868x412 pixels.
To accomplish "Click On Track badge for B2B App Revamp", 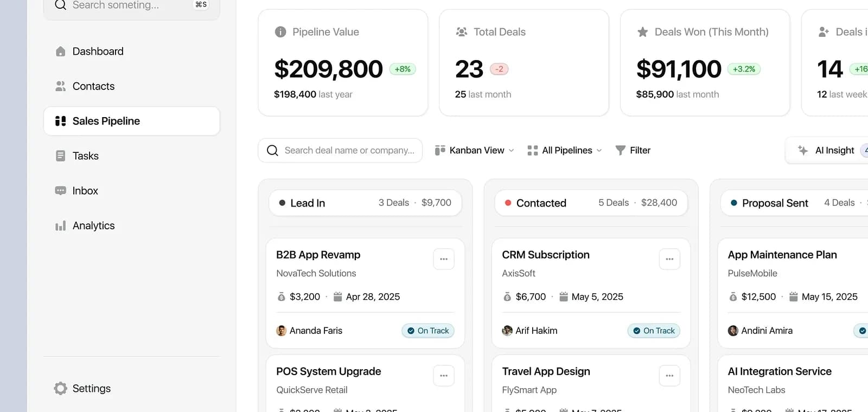I will [428, 331].
